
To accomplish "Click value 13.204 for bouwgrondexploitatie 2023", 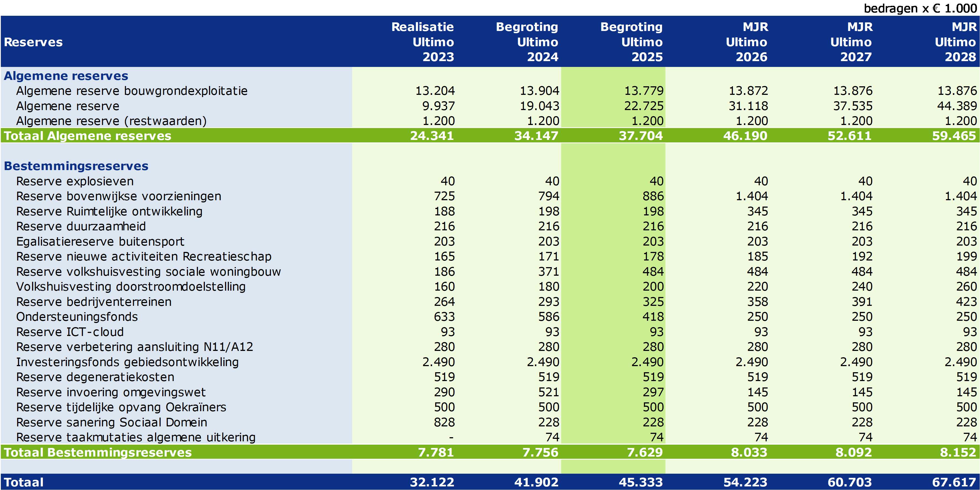I will (435, 91).
